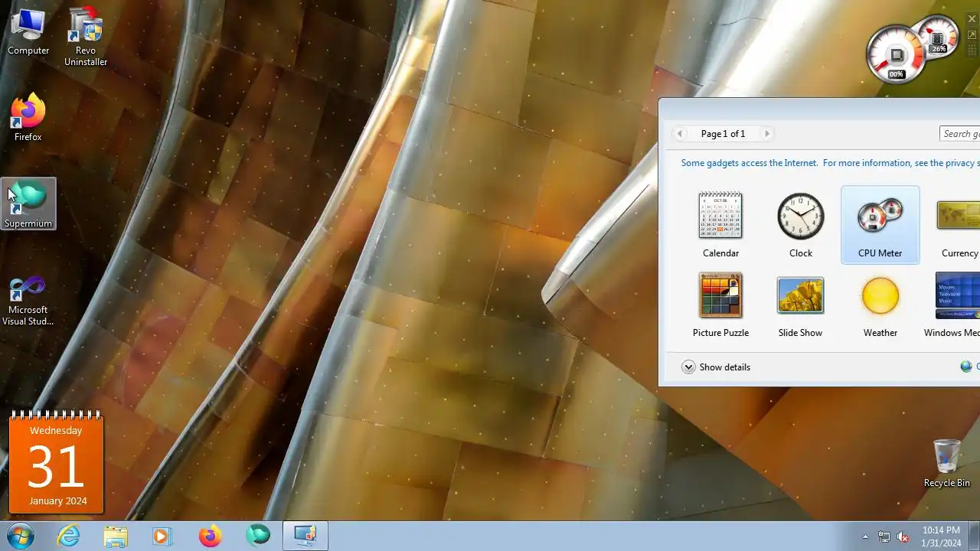Select Microsoft Visual Studio desktop shortcut
Viewport: 980px width, 551px height.
tap(28, 301)
